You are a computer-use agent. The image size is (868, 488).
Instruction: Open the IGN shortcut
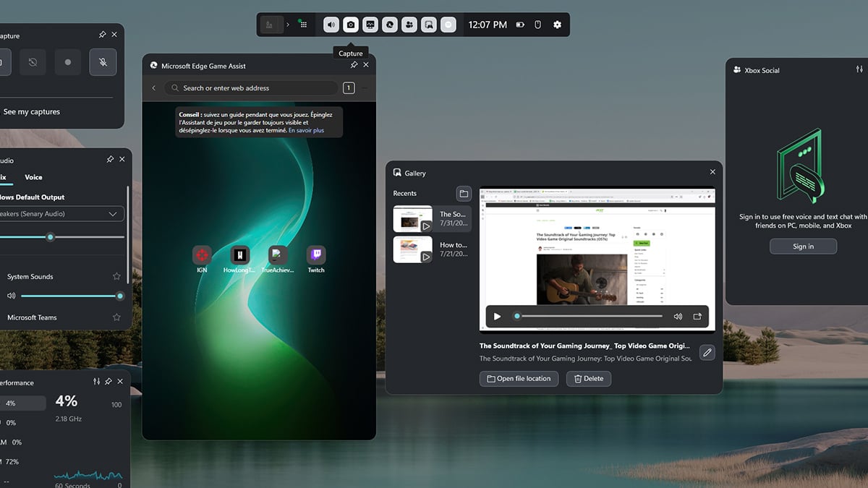(x=202, y=260)
